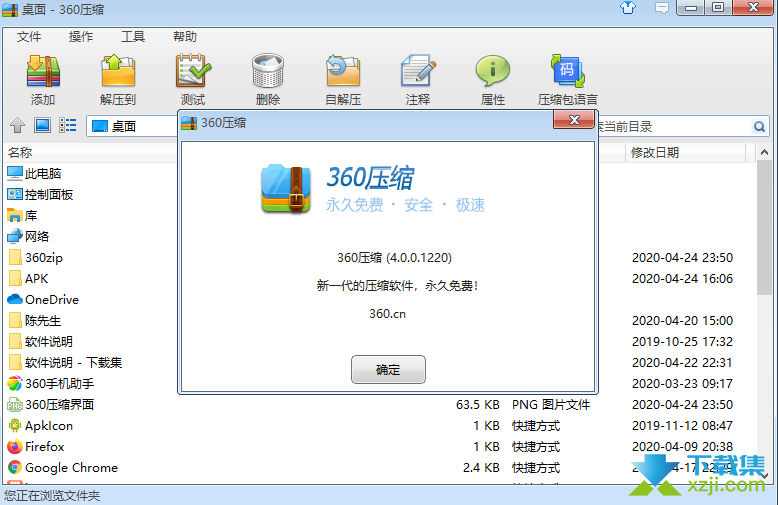Select the ApkIcon android icon
This screenshot has height=505, width=778.
pyautogui.click(x=15, y=426)
